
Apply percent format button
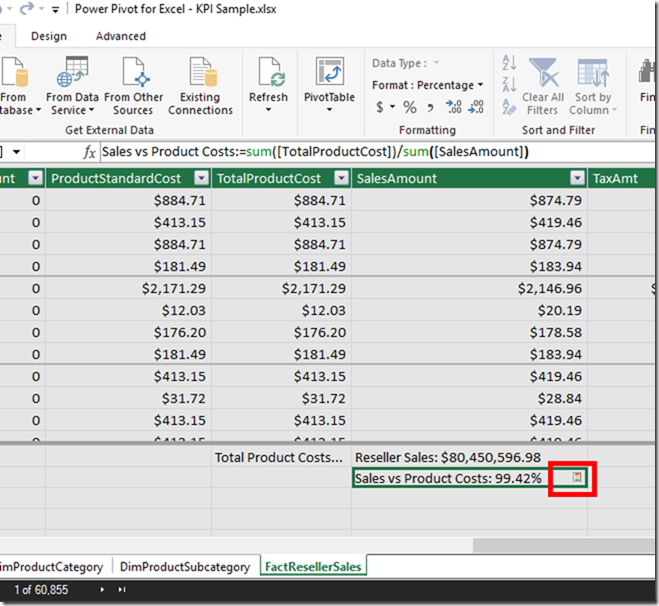coord(410,107)
